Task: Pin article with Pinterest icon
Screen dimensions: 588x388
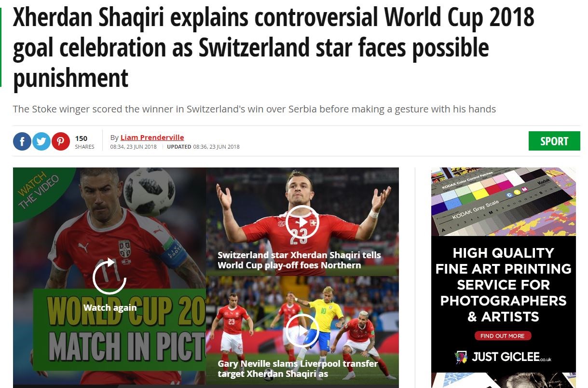Action: pyautogui.click(x=61, y=141)
